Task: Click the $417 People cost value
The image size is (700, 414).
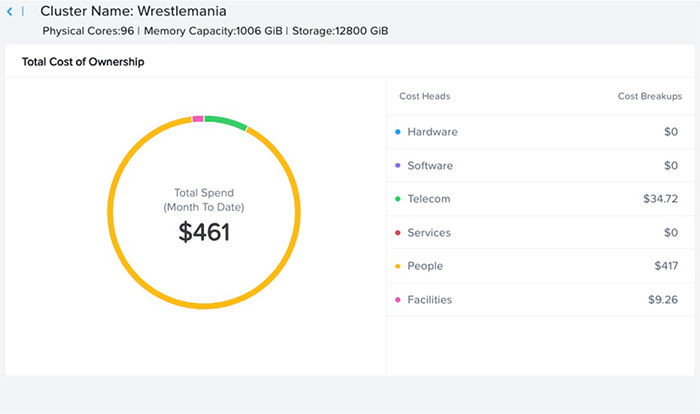Action: point(666,266)
